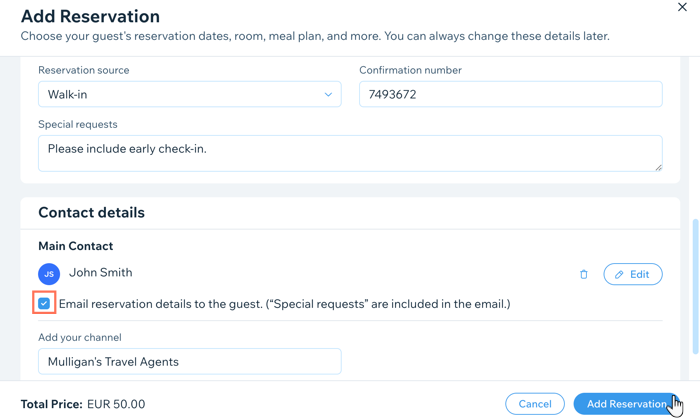
Task: Focus the Confirmation number field
Action: 511,94
